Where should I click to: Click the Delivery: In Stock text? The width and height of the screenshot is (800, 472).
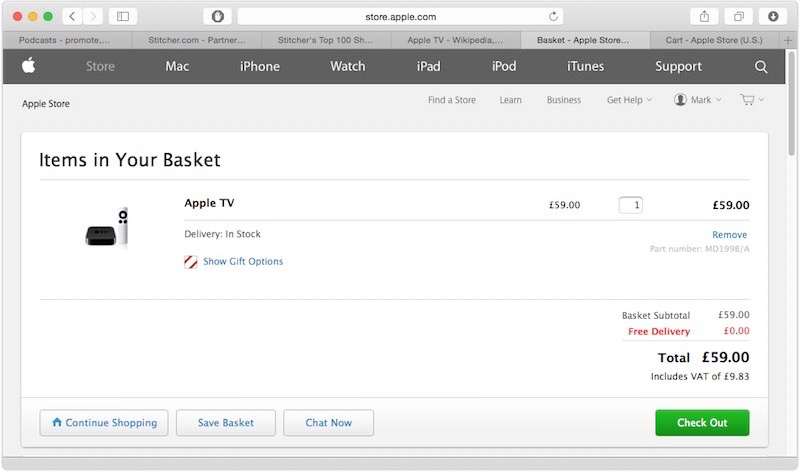[x=222, y=234]
